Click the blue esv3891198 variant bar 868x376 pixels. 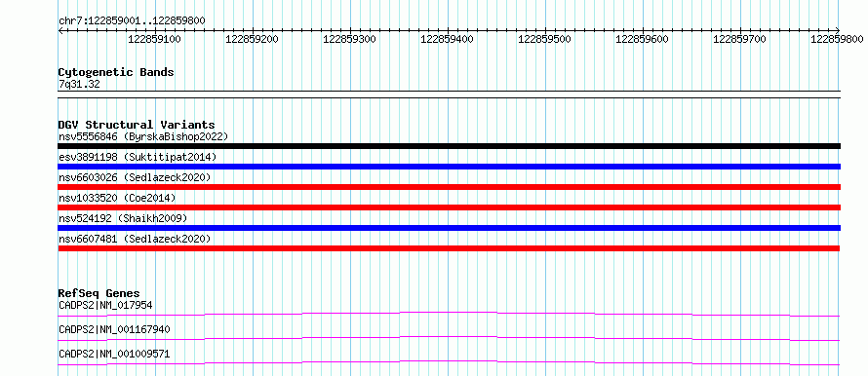click(449, 167)
